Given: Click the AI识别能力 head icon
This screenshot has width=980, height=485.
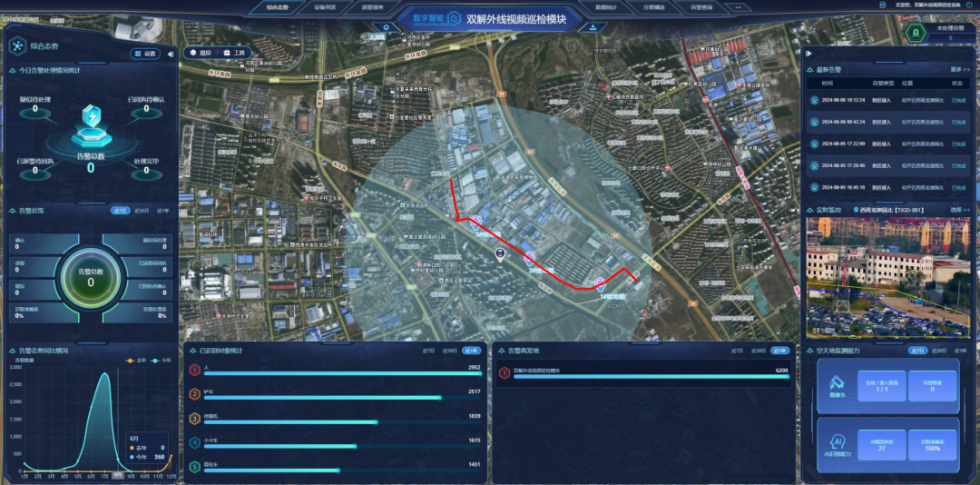Looking at the screenshot, I should 837,440.
